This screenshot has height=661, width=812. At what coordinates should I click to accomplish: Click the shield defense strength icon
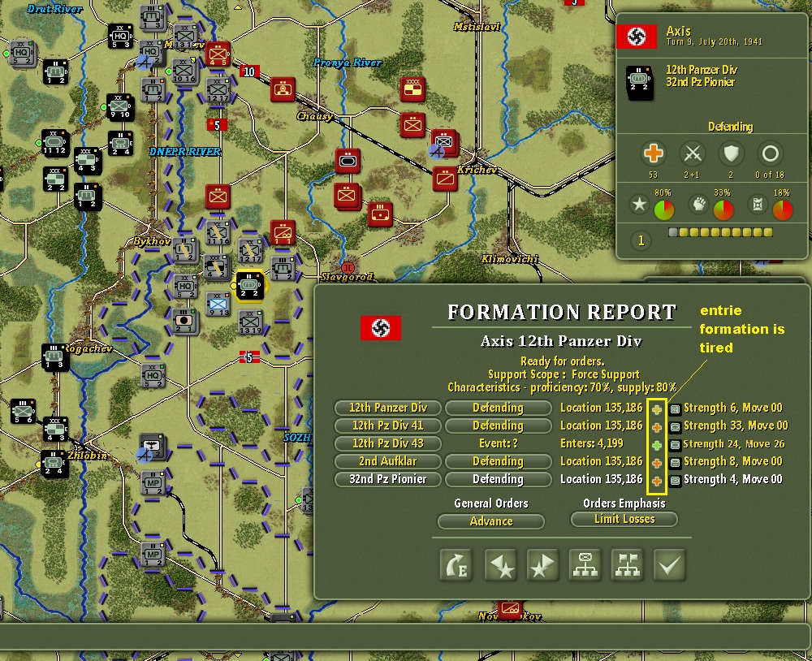(x=731, y=153)
